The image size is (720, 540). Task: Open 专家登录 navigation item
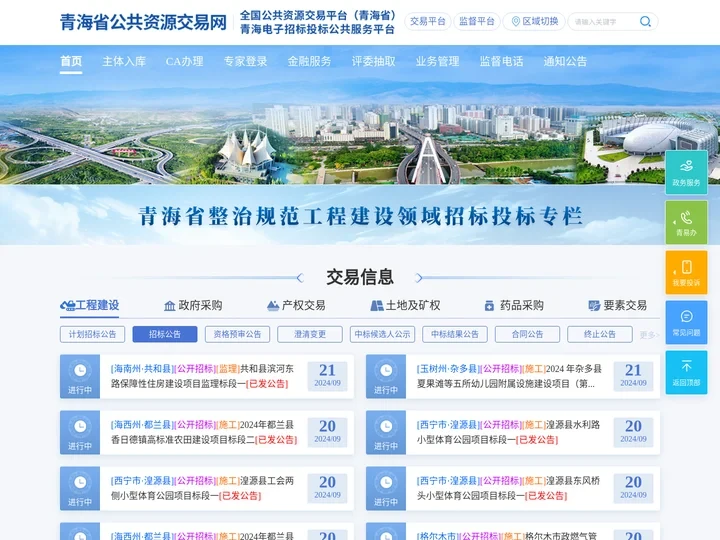click(245, 61)
